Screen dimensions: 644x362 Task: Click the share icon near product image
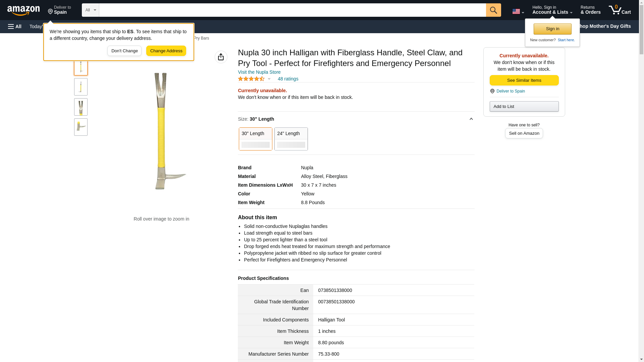221,57
